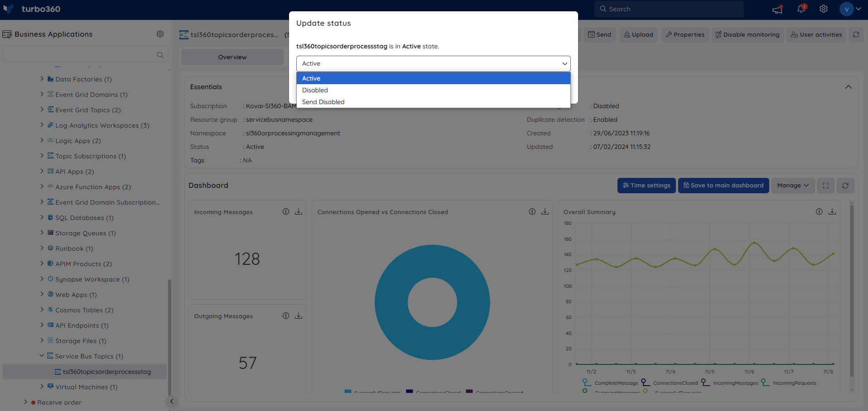
Task: Open Properties
Action: pos(685,34)
